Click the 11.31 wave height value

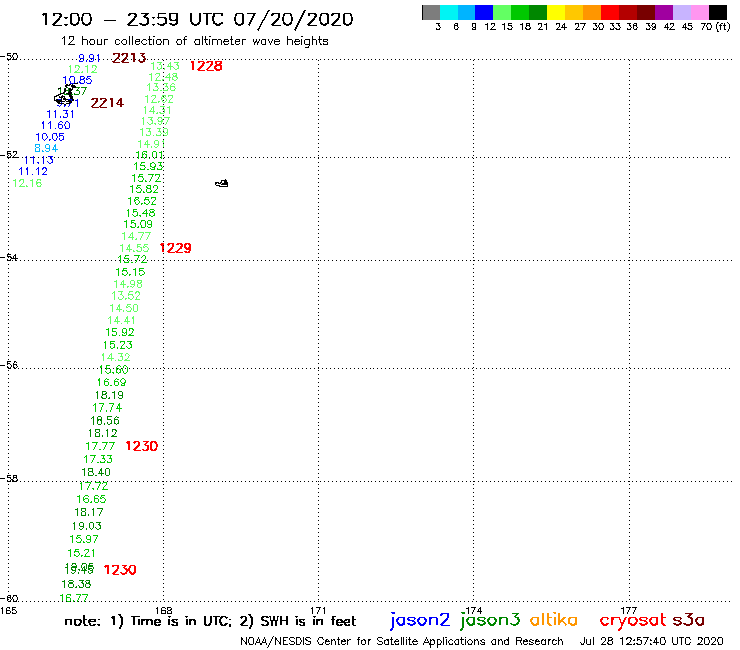(x=60, y=114)
